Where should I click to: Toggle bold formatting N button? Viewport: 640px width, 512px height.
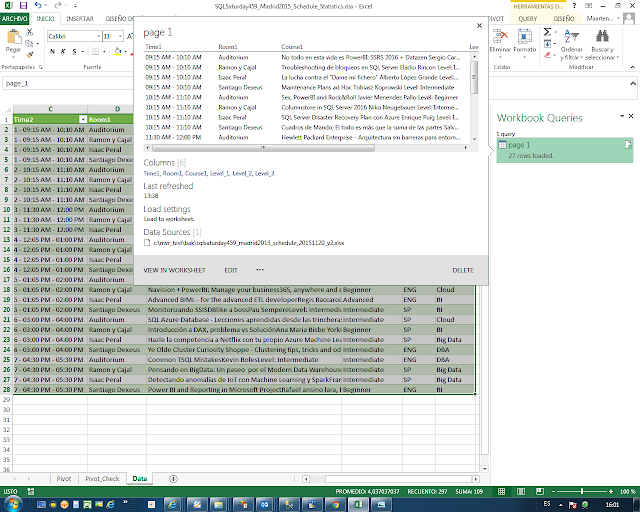coord(52,51)
